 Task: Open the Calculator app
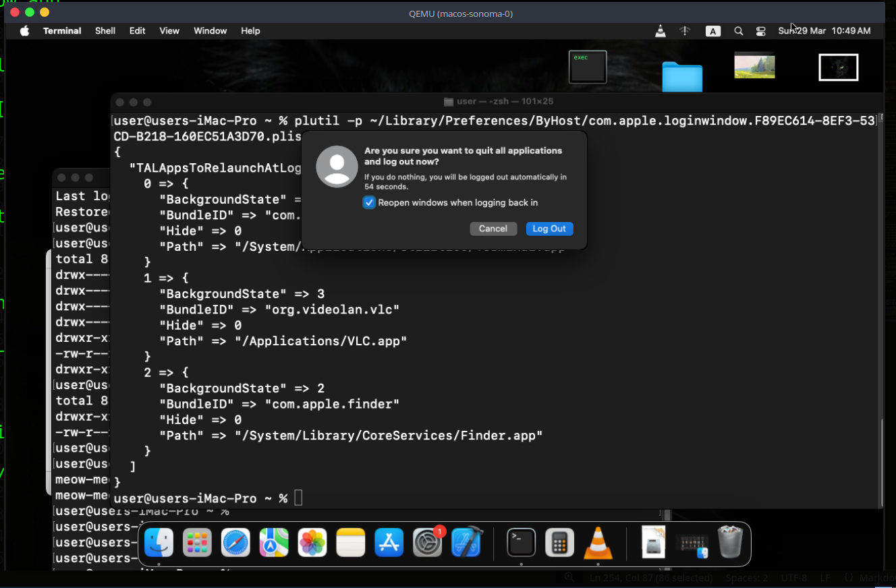point(559,543)
